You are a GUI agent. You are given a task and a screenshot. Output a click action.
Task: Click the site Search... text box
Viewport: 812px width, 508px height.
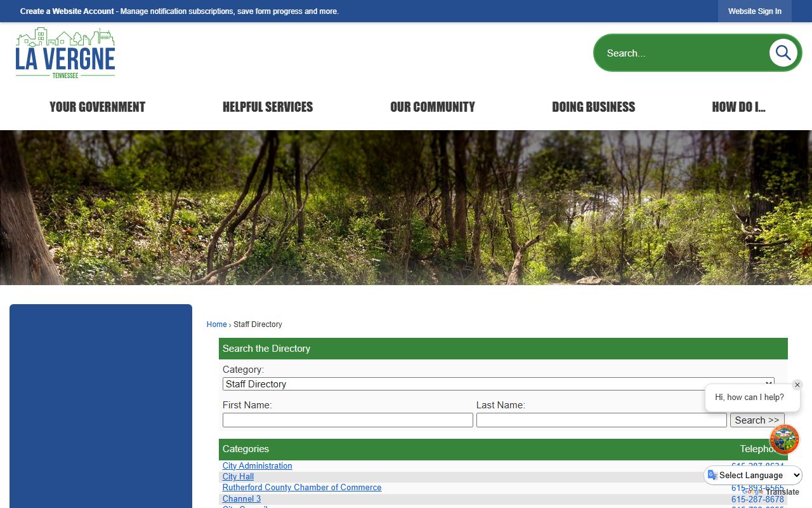pyautogui.click(x=682, y=53)
